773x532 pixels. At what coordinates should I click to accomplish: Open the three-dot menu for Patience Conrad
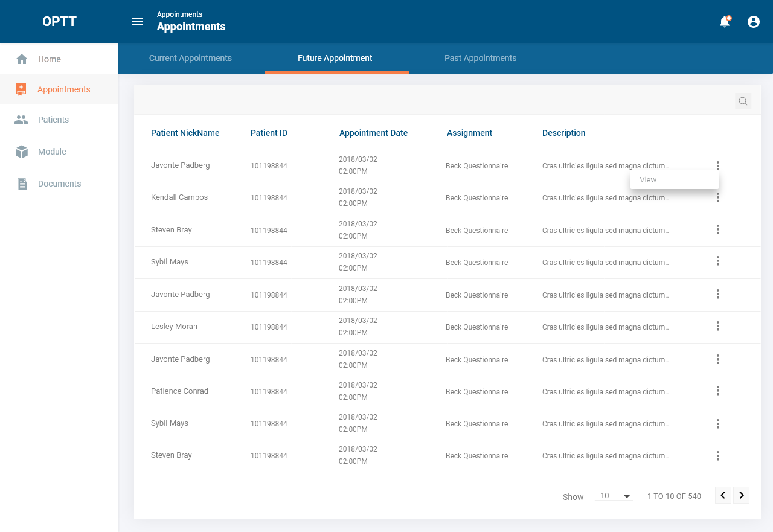(718, 391)
